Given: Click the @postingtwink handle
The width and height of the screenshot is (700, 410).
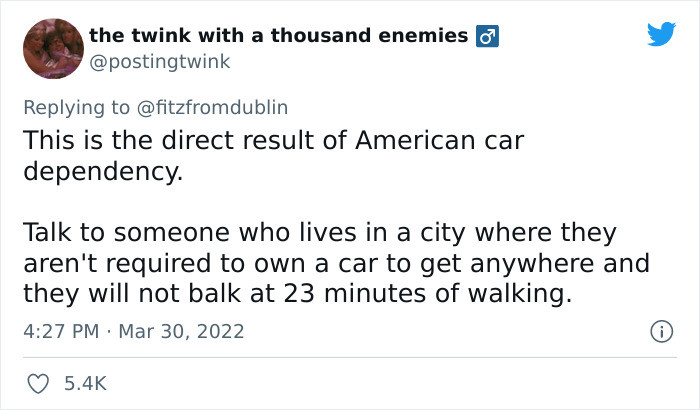Looking at the screenshot, I should click(159, 62).
